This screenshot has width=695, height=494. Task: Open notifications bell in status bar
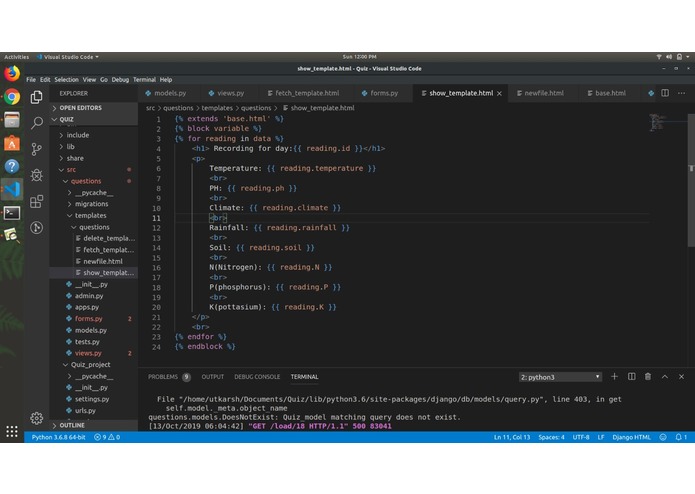coord(681,437)
